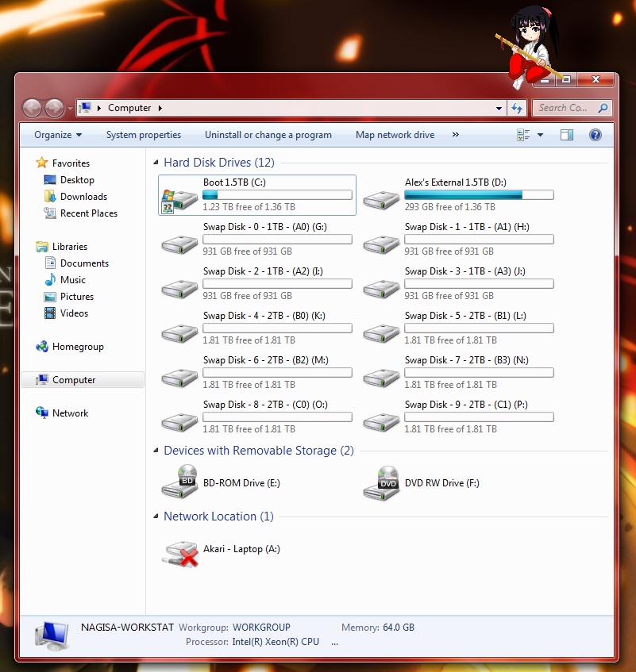Click System properties in the toolbar
636x672 pixels.
(144, 135)
